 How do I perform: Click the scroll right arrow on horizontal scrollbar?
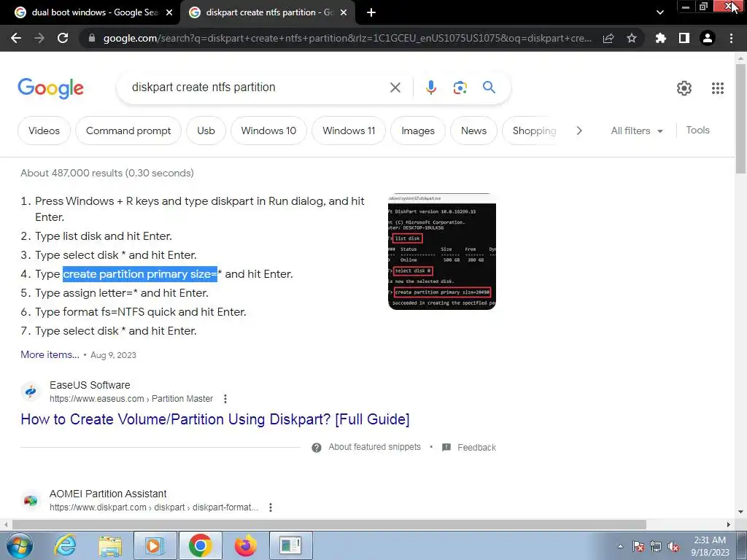(729, 525)
